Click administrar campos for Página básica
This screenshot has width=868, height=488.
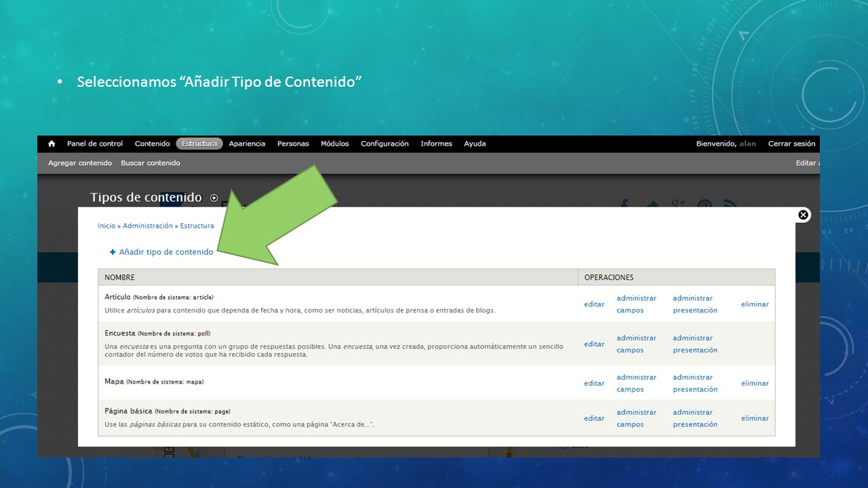(636, 418)
